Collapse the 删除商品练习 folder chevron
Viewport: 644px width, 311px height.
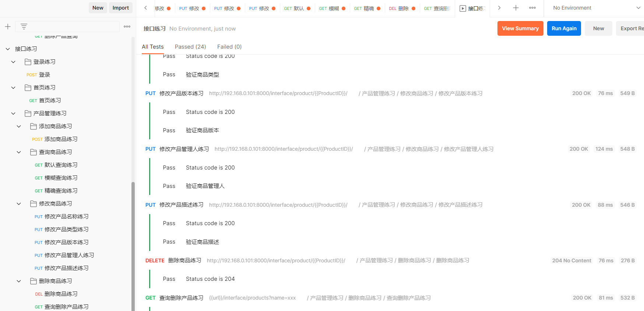tap(19, 281)
